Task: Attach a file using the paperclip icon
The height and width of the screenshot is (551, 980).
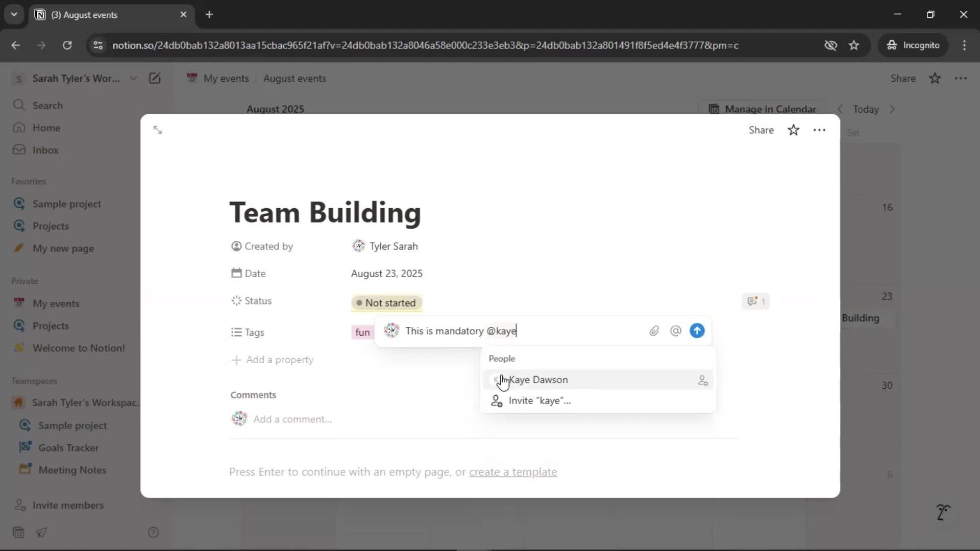Action: [x=654, y=331]
